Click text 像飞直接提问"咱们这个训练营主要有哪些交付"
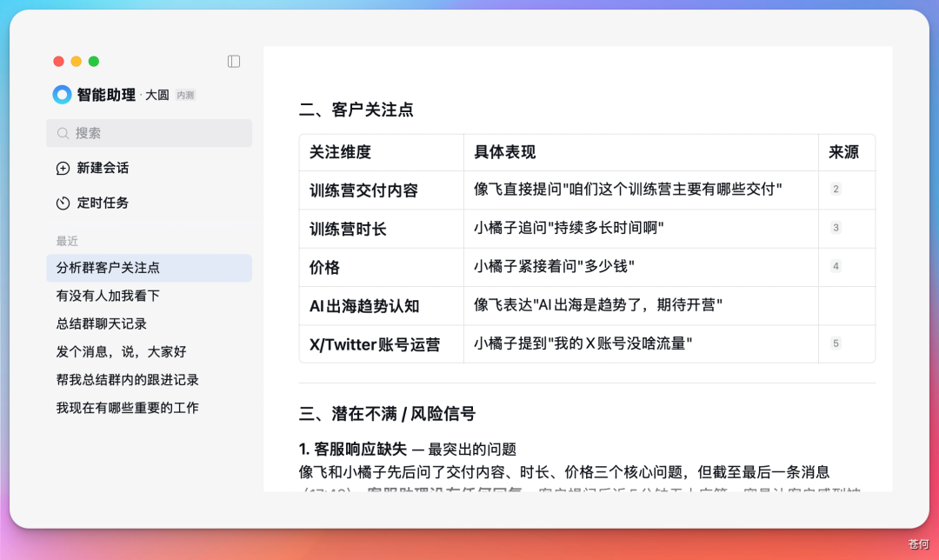Image resolution: width=939 pixels, height=560 pixels. (x=628, y=190)
